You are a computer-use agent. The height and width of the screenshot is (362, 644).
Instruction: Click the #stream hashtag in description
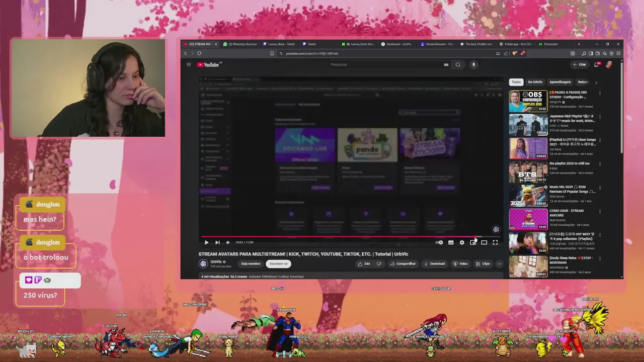[255, 277]
